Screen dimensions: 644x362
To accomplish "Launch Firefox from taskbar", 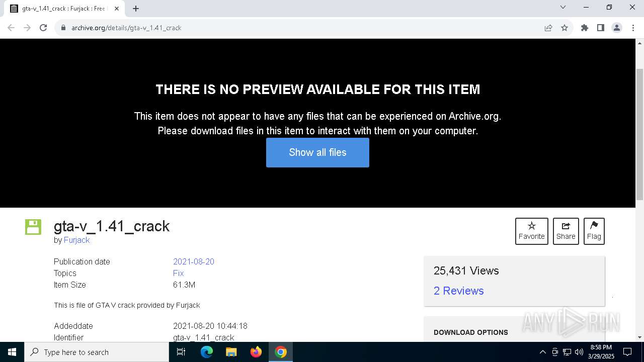I will click(256, 352).
